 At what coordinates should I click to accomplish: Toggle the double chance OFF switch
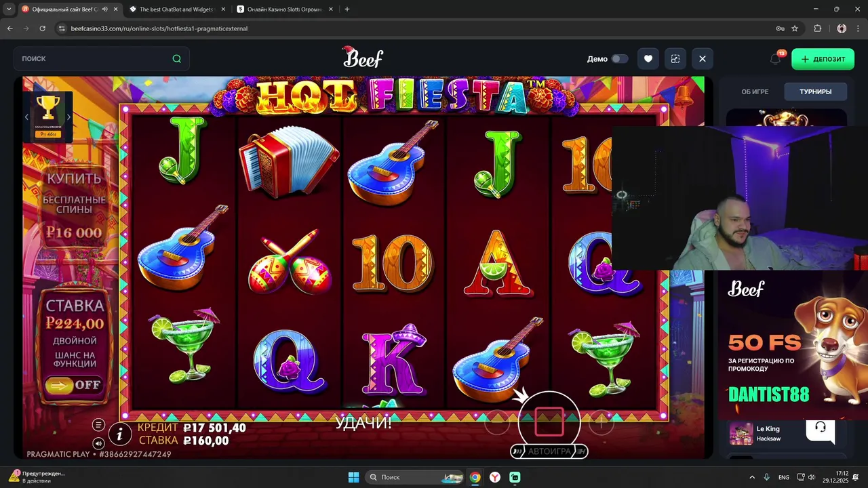coord(74,385)
